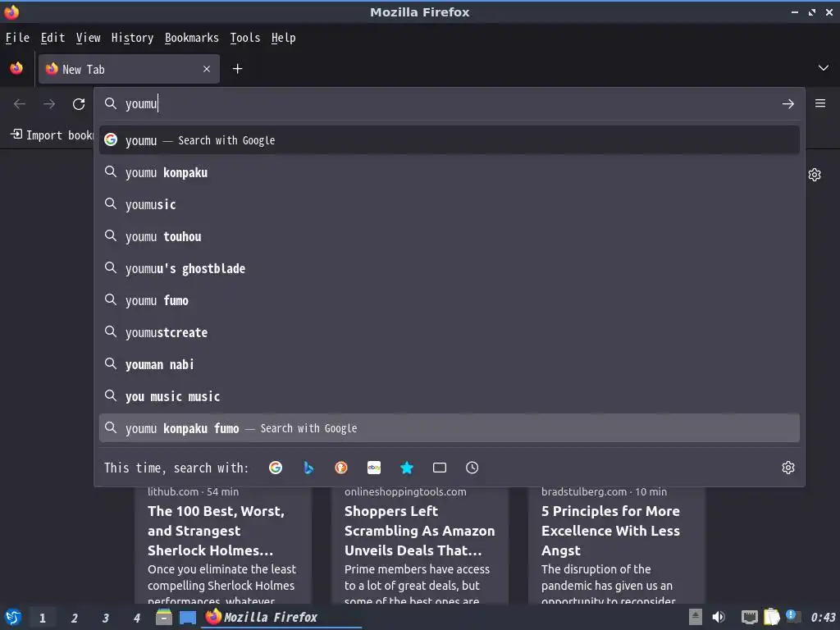Open the update notification tray icon
Viewport: 840px width, 630px height.
(793, 617)
